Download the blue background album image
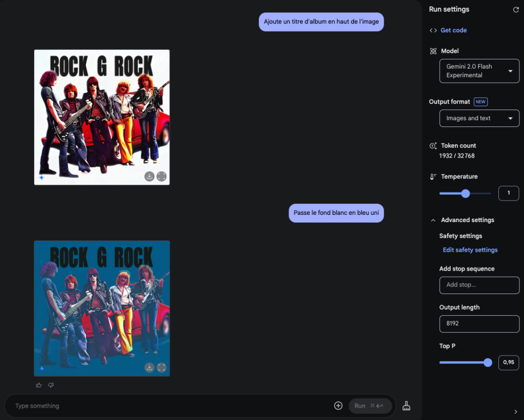524x420 pixels. pos(149,367)
